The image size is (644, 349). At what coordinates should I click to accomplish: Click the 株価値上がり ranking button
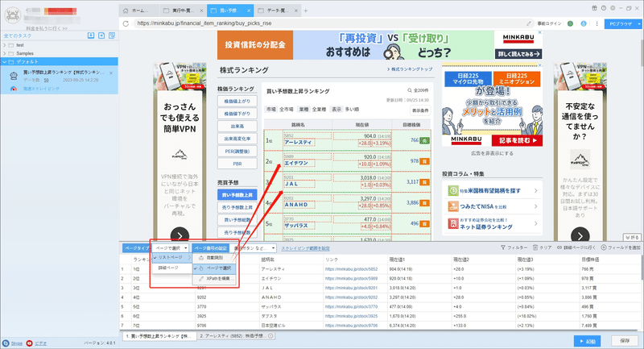click(x=237, y=101)
